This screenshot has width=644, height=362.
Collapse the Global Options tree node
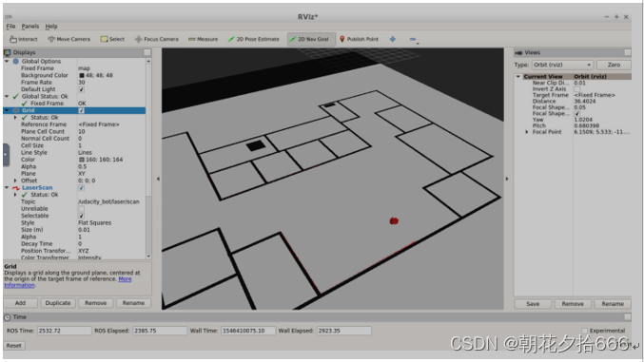click(7, 61)
